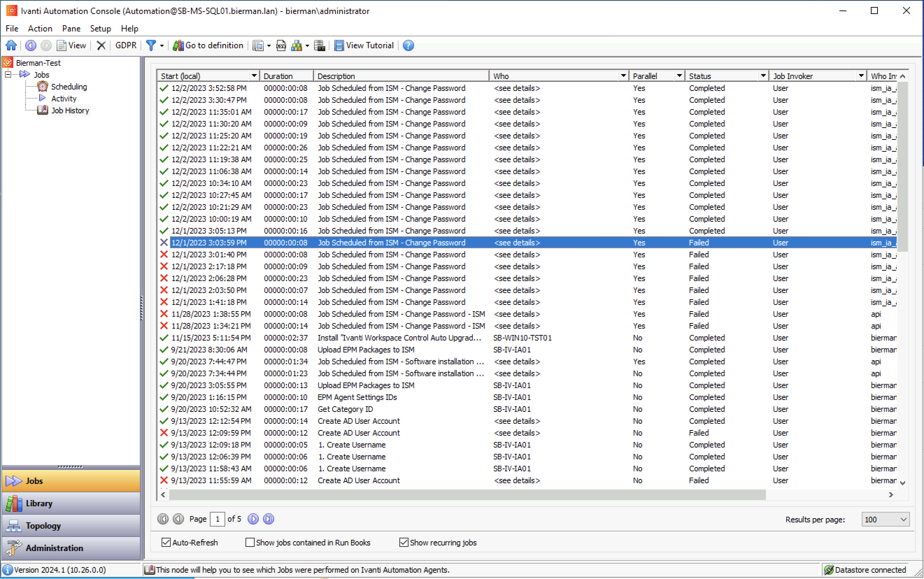The height and width of the screenshot is (579, 924).
Task: Click the greyed Forward arrow icon
Action: click(46, 45)
